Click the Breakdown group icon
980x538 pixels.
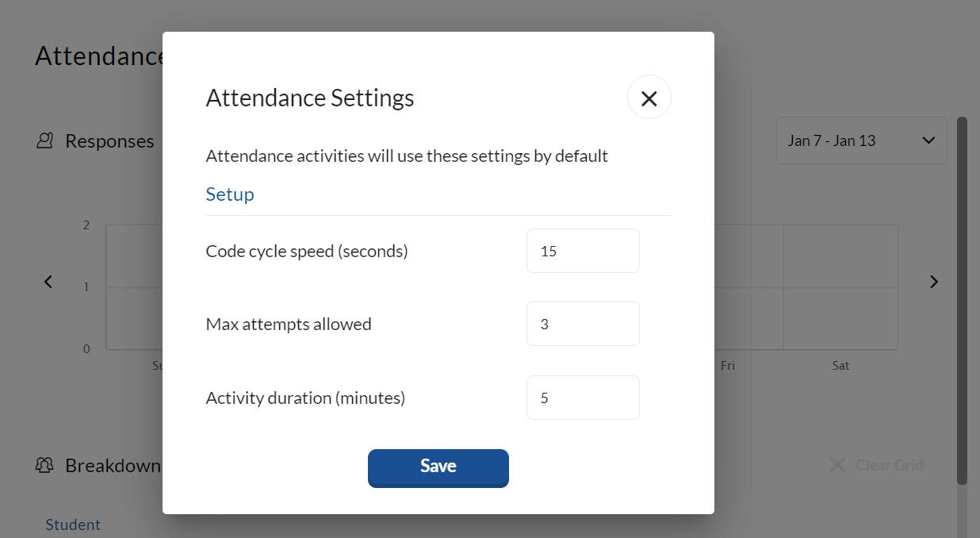pos(44,465)
